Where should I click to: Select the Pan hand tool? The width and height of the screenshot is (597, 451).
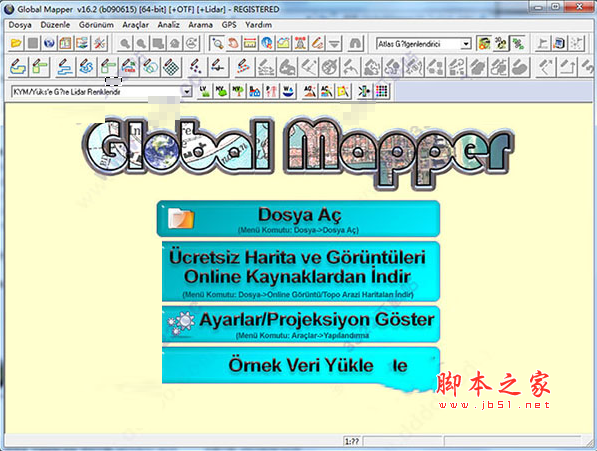(x=233, y=43)
